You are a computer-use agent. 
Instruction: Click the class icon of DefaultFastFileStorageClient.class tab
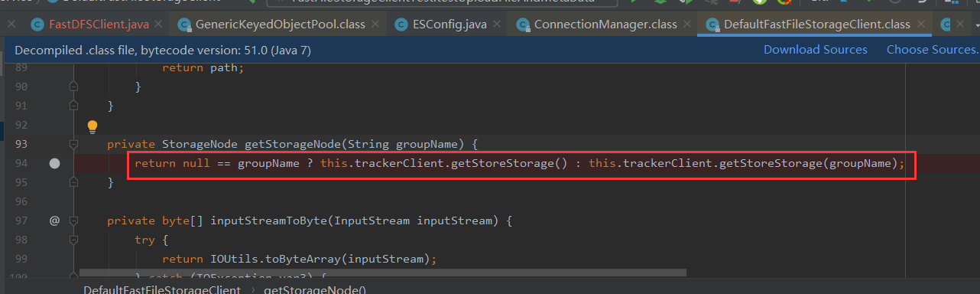click(x=712, y=24)
